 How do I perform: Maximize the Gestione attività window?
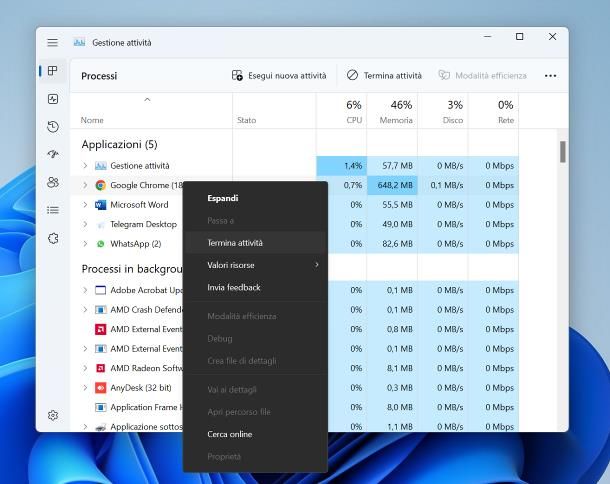[x=519, y=37]
